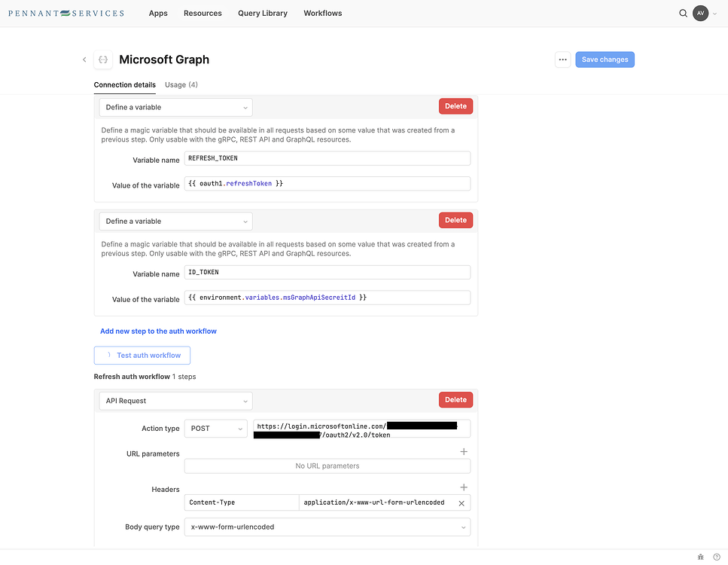This screenshot has height=565, width=728.
Task: Remove the Content-Type header row
Action: 461,503
